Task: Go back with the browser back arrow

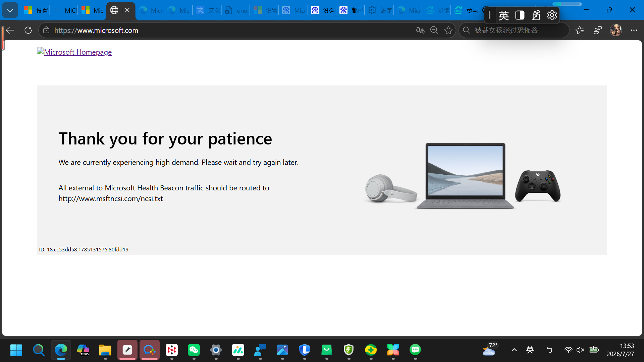Action: point(10,30)
